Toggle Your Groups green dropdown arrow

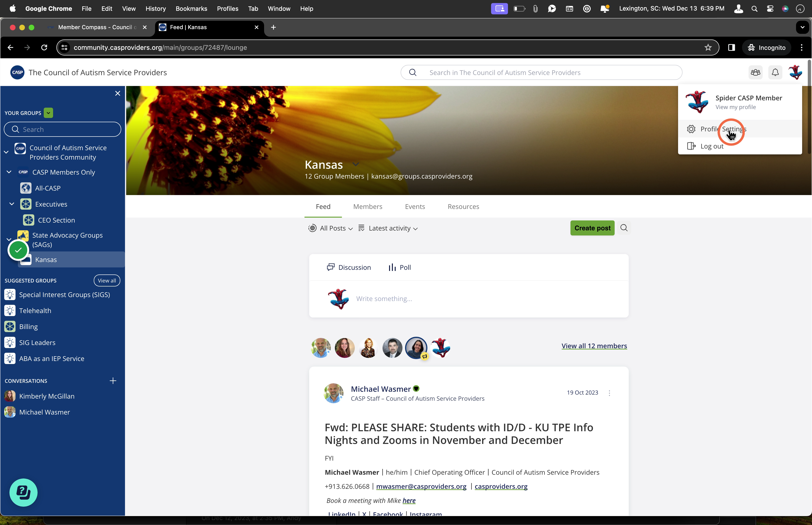click(x=48, y=113)
